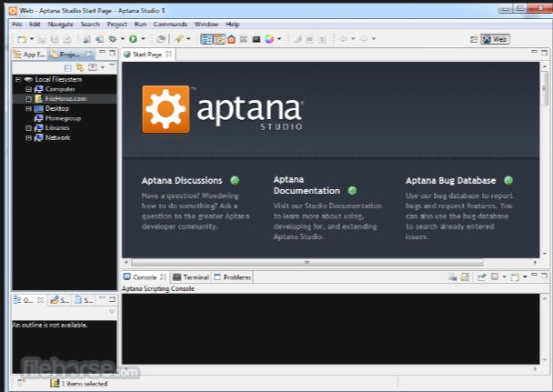The height and width of the screenshot is (392, 553).
Task: Click the color wheel Themes icon
Action: point(269,39)
